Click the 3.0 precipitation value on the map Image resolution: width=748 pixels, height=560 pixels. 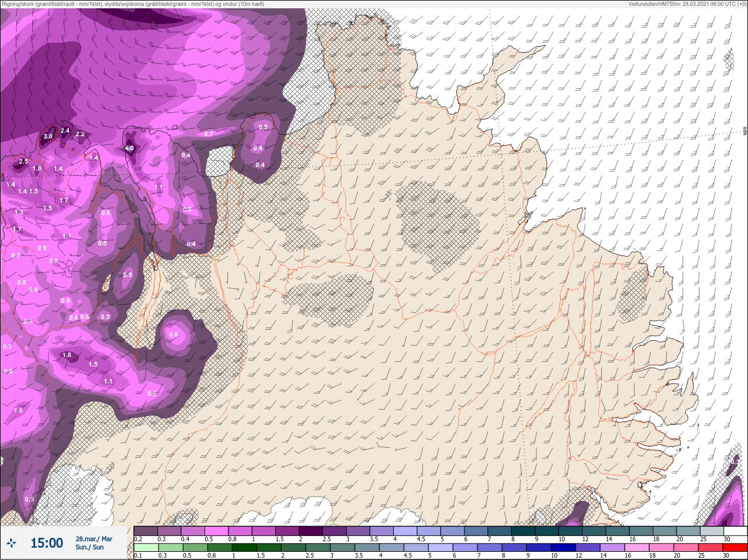click(48, 136)
